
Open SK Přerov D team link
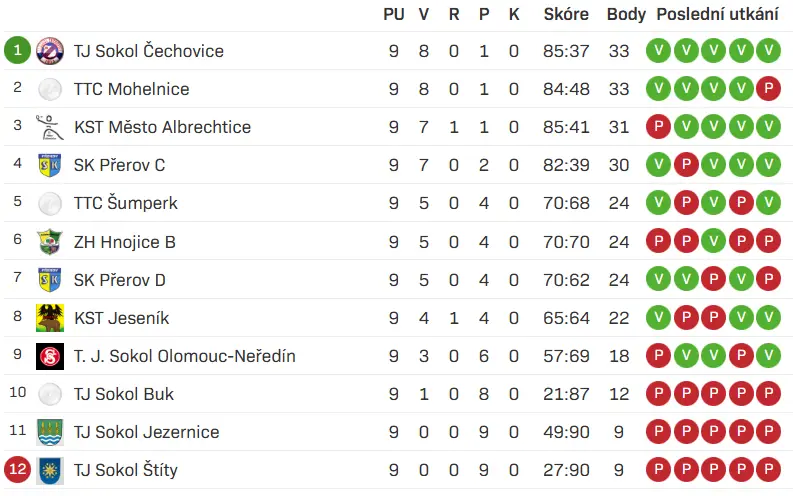(x=119, y=280)
